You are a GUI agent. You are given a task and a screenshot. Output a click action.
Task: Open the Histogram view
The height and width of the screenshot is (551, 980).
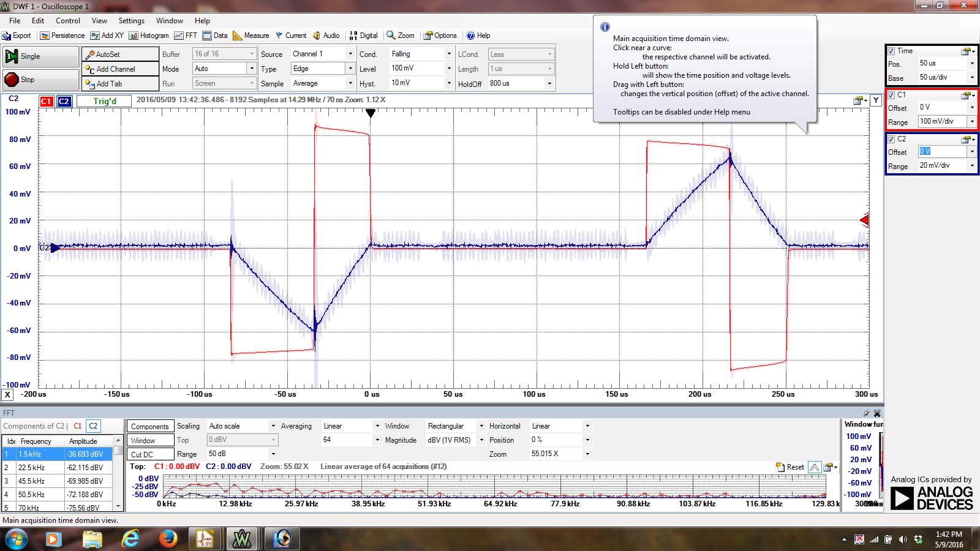(x=149, y=36)
